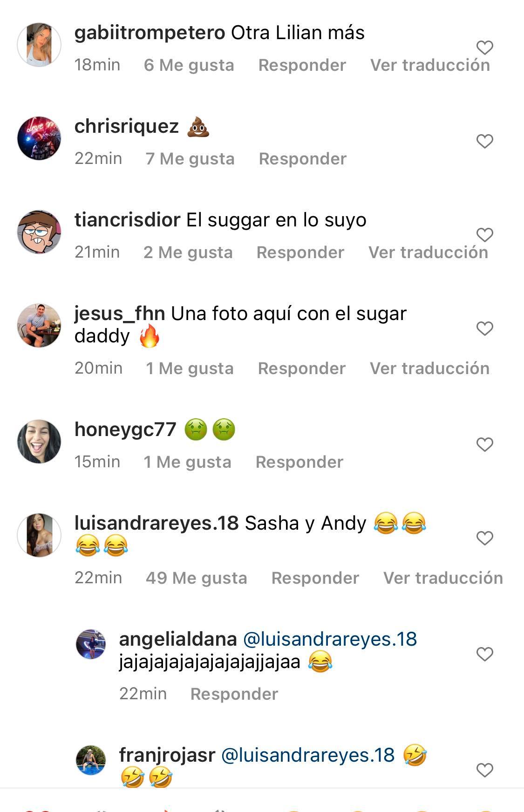
Task: Heart the jesus_fhn sugar daddy comment
Action: (485, 328)
